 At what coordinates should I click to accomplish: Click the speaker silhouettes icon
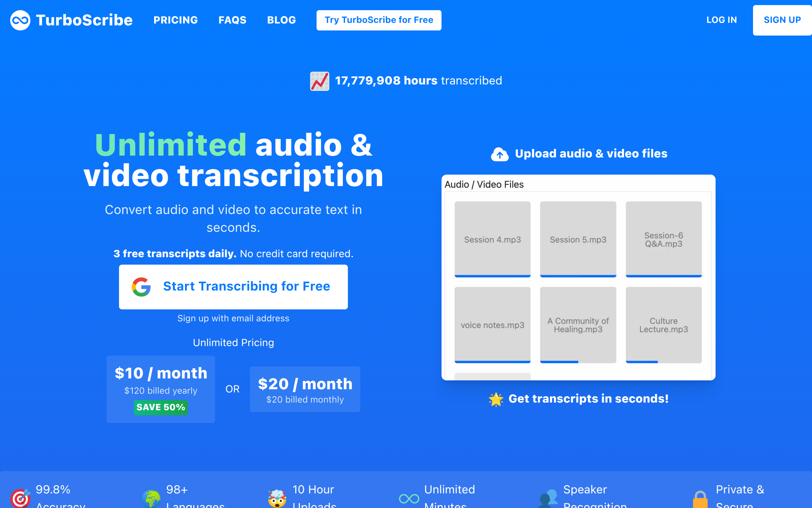[x=548, y=498]
